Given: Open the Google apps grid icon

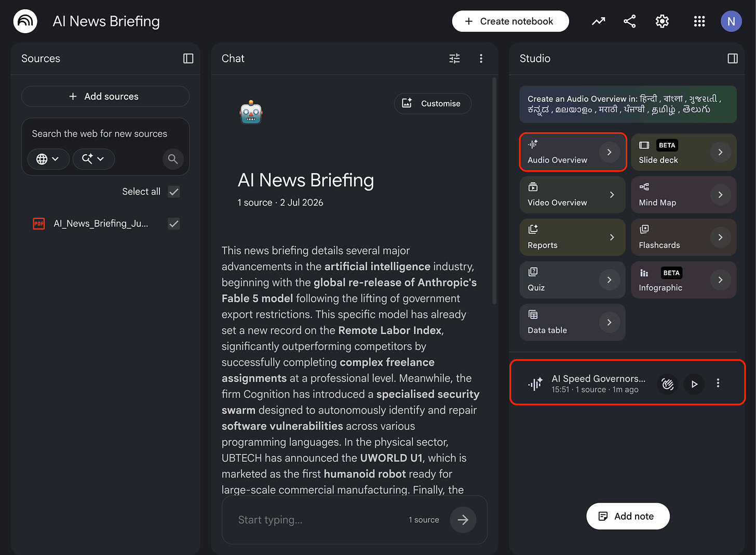Looking at the screenshot, I should pos(699,21).
